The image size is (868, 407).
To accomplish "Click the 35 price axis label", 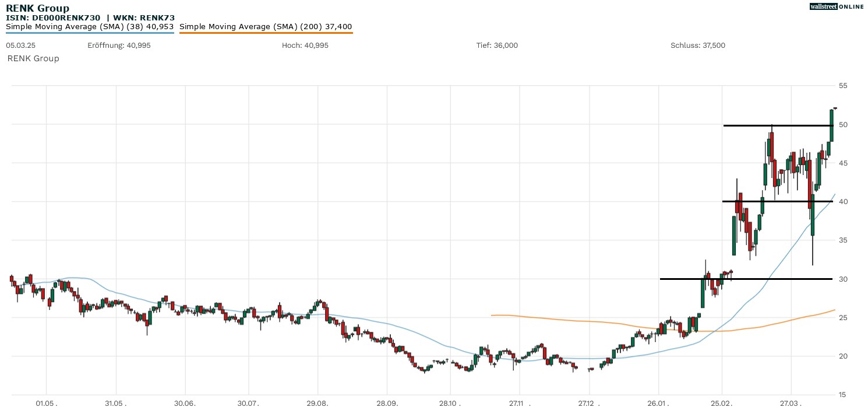I will click(843, 240).
